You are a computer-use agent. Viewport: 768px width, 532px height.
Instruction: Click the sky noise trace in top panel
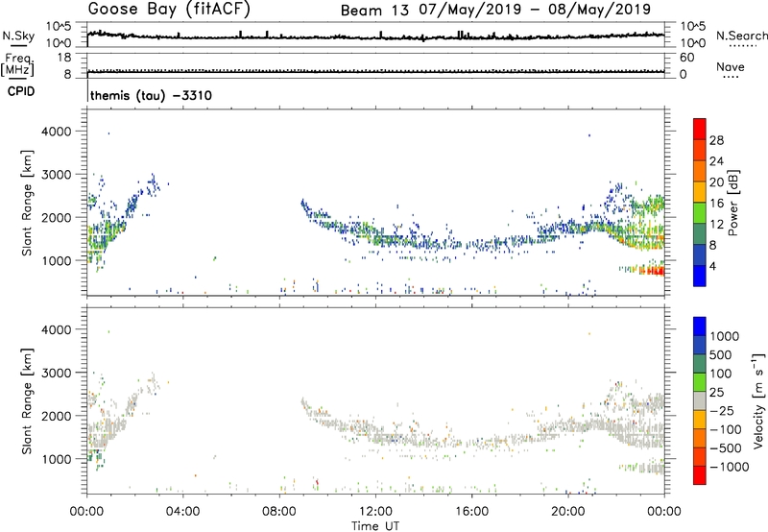pos(375,36)
